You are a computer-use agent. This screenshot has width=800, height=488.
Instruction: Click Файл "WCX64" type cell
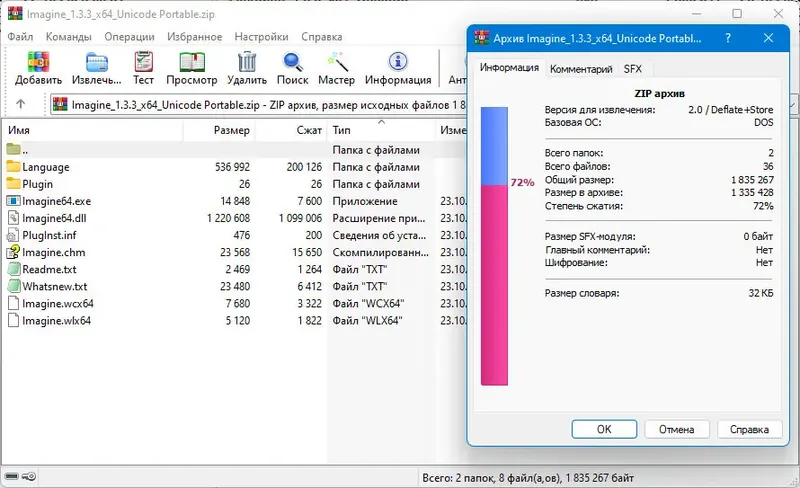coord(368,303)
